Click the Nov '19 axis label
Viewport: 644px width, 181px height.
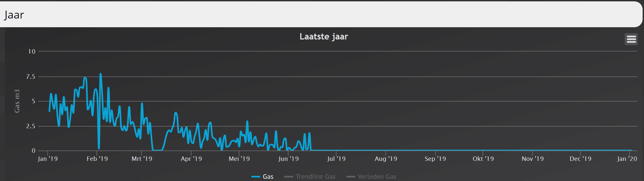point(532,159)
